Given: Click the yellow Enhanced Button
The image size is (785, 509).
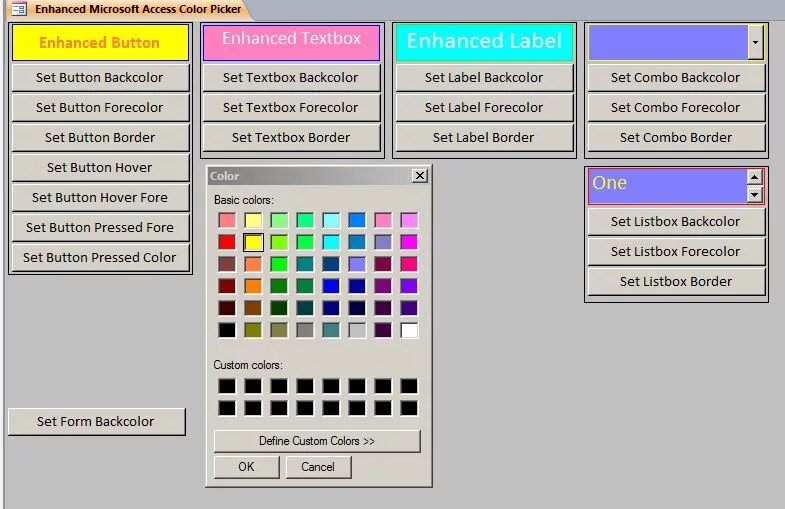Looking at the screenshot, I should [100, 43].
